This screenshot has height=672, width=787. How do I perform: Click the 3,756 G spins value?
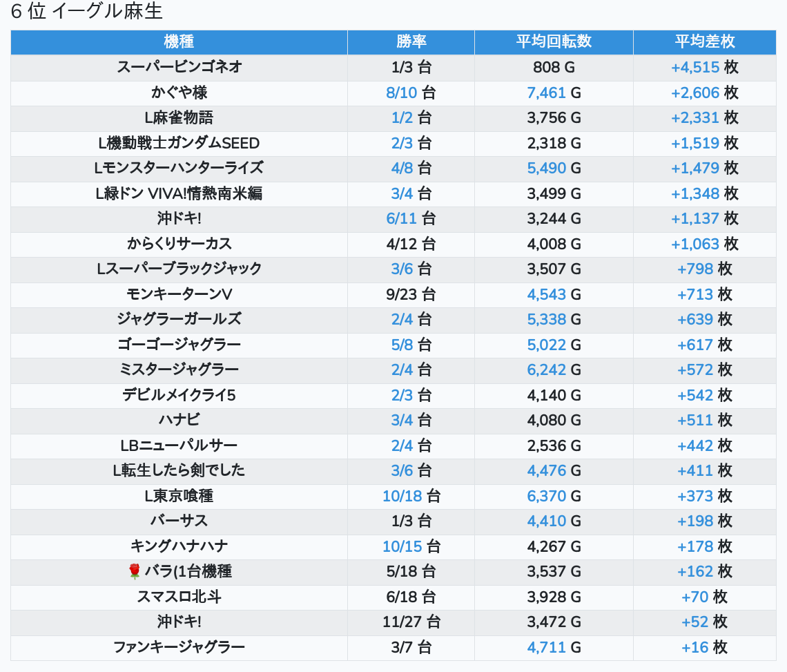554,117
